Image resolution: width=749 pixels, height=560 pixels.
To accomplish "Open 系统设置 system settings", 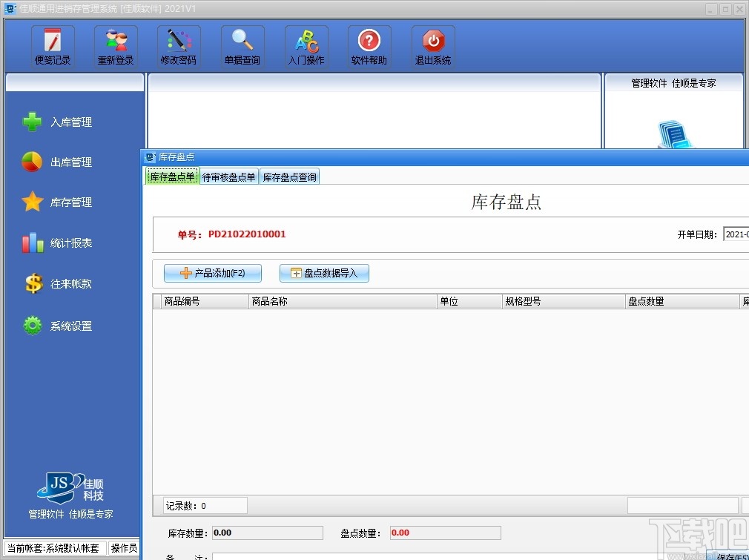I will [x=73, y=325].
